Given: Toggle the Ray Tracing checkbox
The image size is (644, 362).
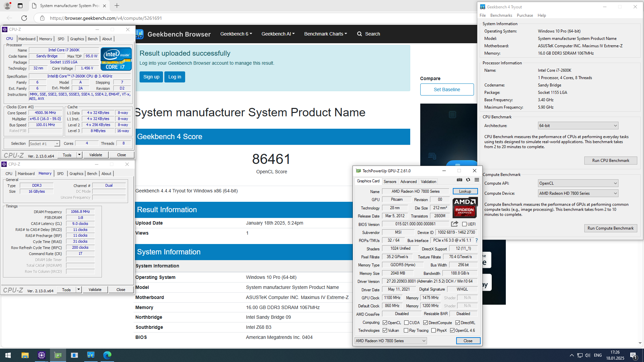Looking at the screenshot, I should click(406, 330).
